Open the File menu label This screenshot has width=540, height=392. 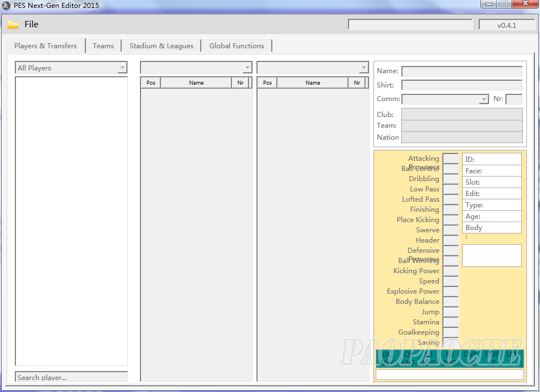pos(31,24)
